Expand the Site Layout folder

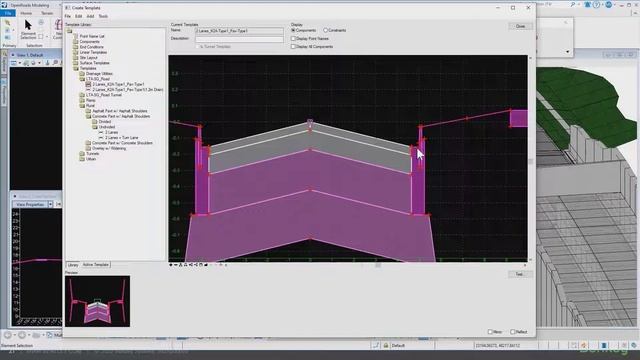(x=89, y=58)
